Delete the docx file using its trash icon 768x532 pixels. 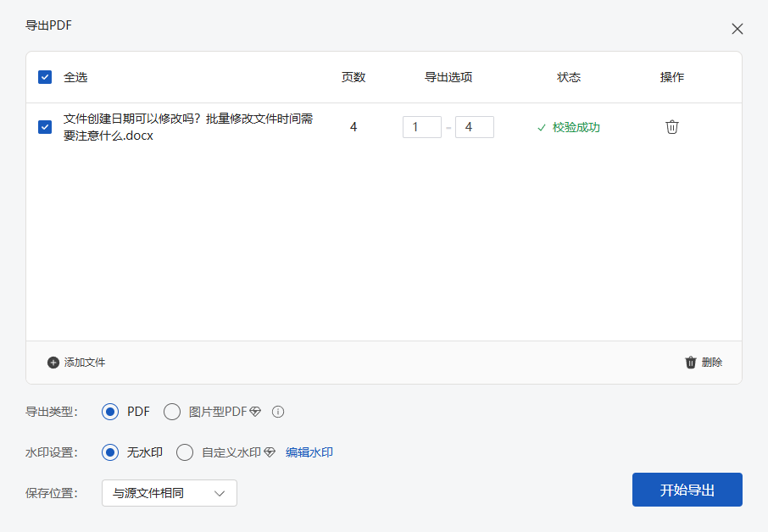pyautogui.click(x=672, y=126)
